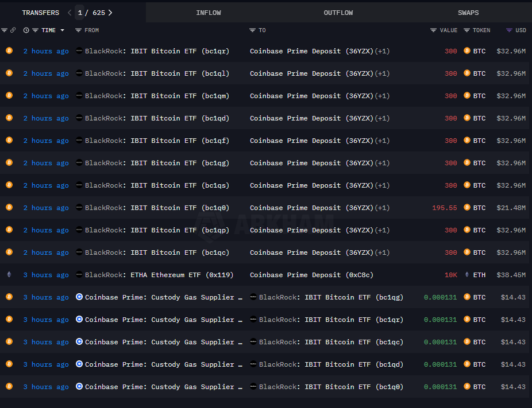The width and height of the screenshot is (532, 408).
Task: Open Coinbase Prime Deposit (0xC8c) recipient
Action: tap(311, 275)
